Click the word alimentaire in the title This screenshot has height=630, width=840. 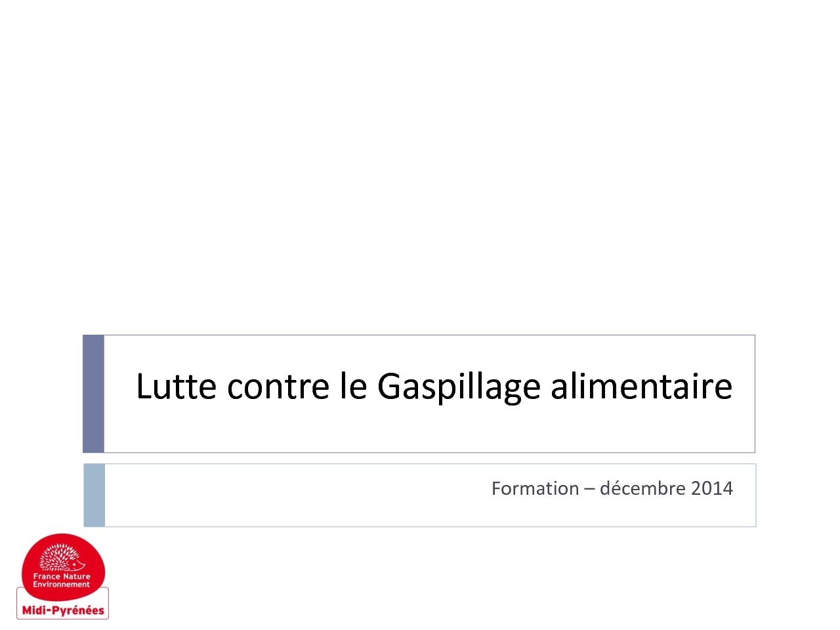[x=641, y=385]
